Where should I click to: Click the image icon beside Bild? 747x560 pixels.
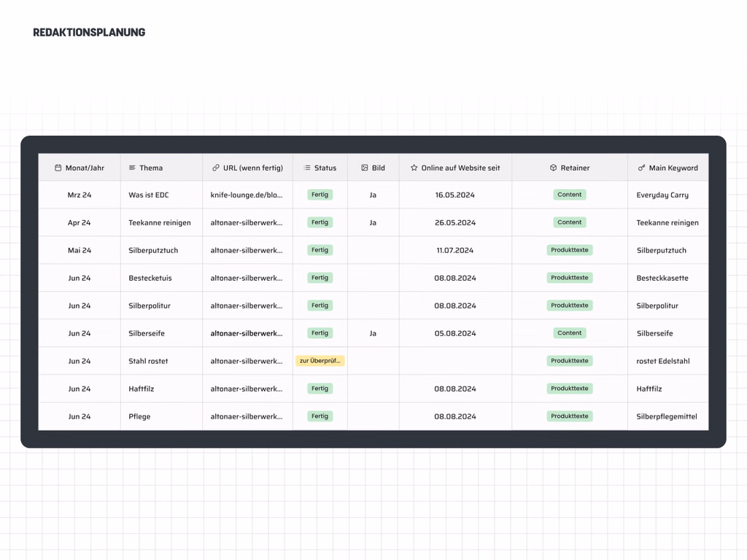[x=365, y=168]
